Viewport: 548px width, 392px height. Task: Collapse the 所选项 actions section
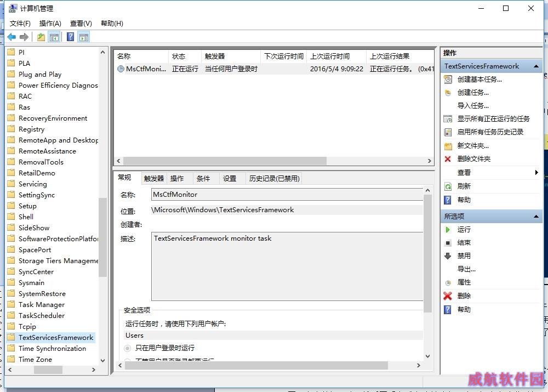pos(536,217)
